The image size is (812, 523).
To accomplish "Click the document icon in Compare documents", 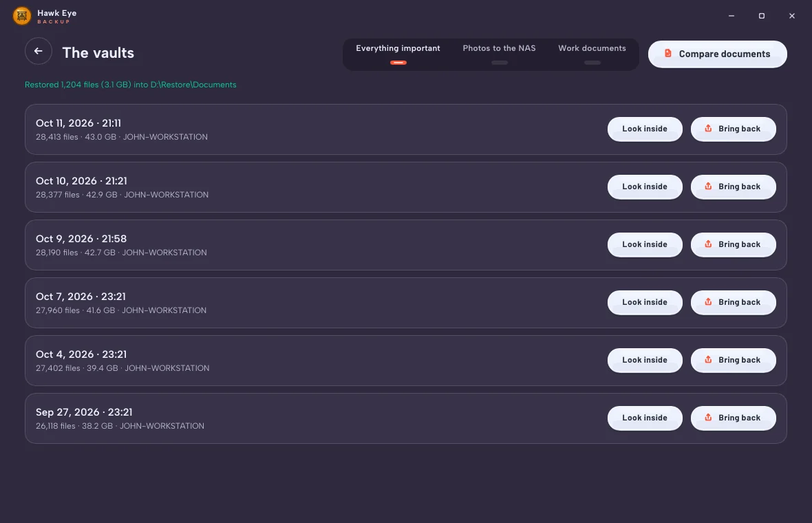I will point(668,54).
